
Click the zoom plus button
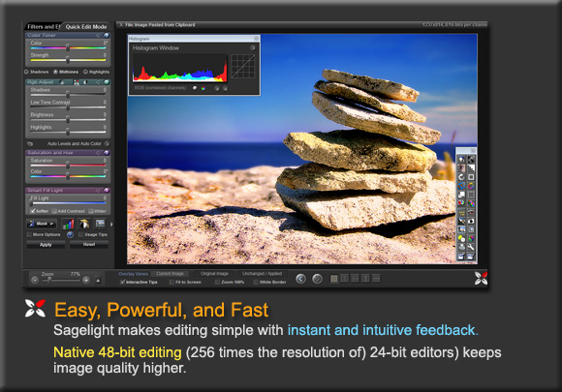(x=86, y=281)
